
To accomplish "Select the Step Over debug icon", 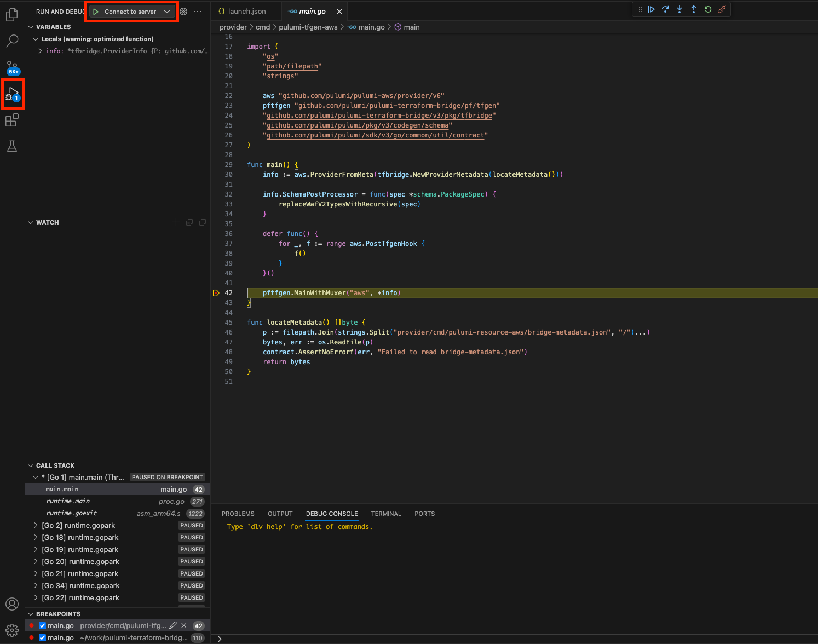I will (665, 9).
